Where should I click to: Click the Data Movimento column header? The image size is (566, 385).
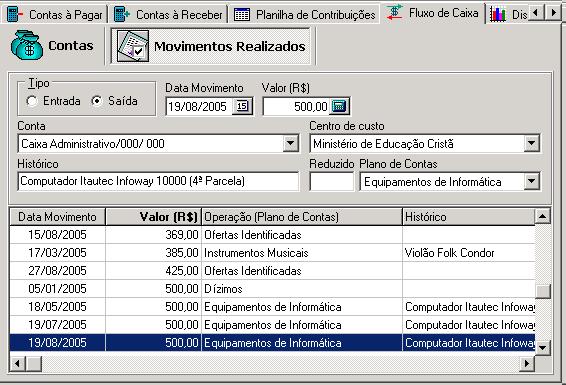coord(57,217)
